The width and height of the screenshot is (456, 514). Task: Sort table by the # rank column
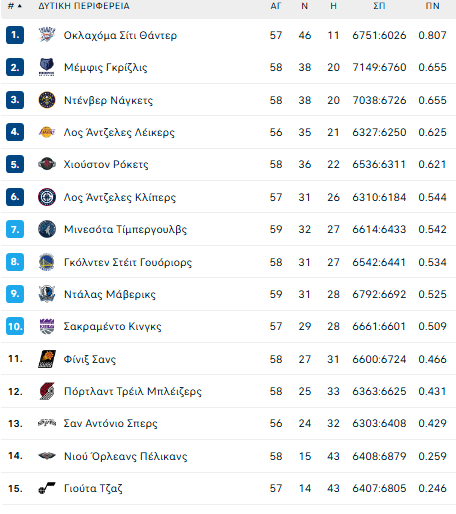click(x=15, y=6)
